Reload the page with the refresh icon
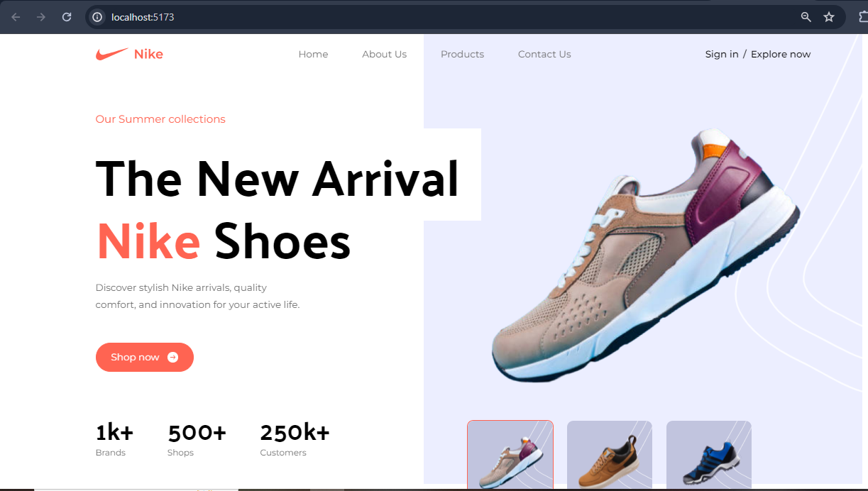This screenshot has width=868, height=491. [x=67, y=17]
